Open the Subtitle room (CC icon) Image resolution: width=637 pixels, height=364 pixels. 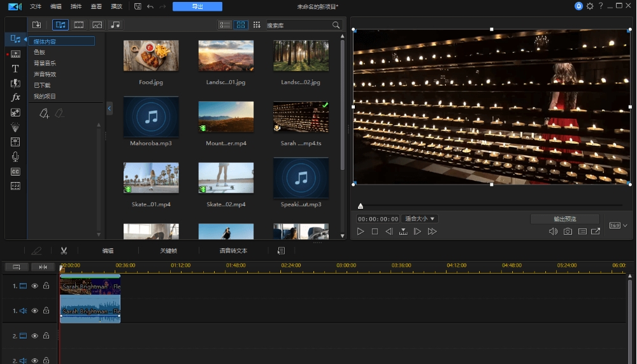click(x=16, y=172)
